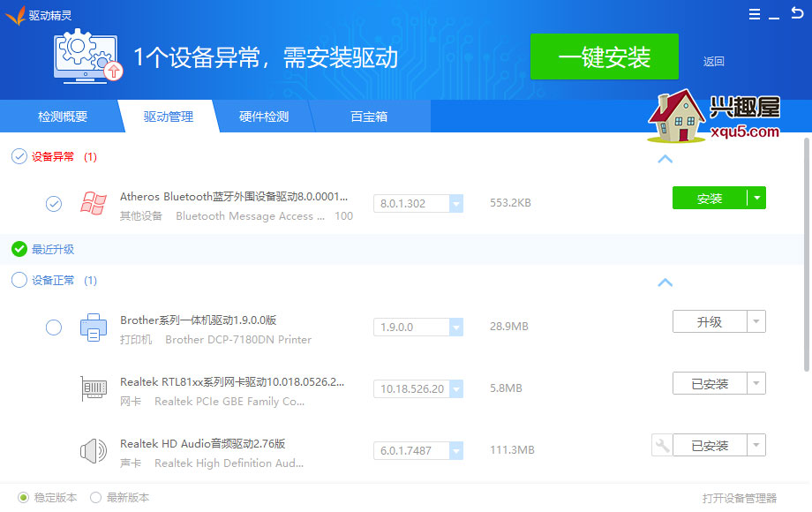812x512 pixels.
Task: Click the 111.3MB size value
Action: click(x=512, y=450)
